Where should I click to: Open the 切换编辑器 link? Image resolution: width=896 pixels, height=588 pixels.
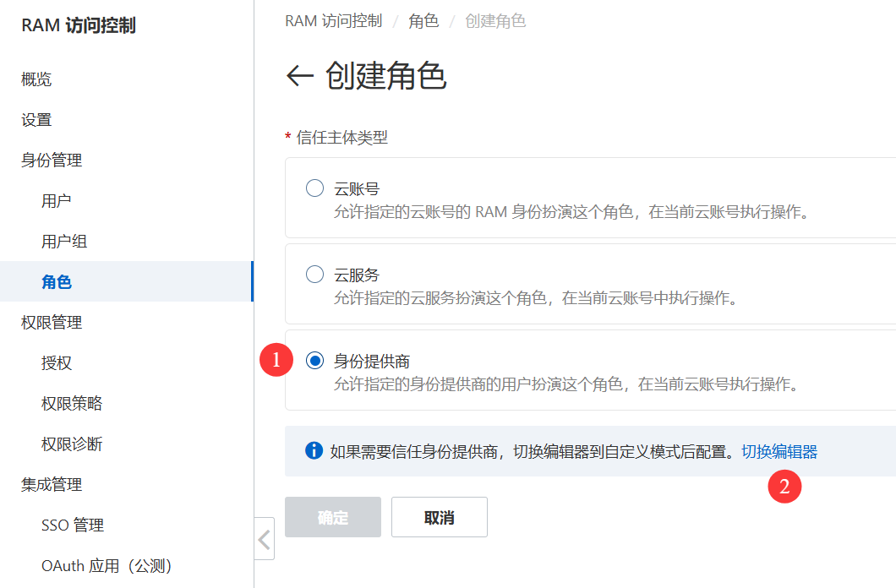pos(779,452)
